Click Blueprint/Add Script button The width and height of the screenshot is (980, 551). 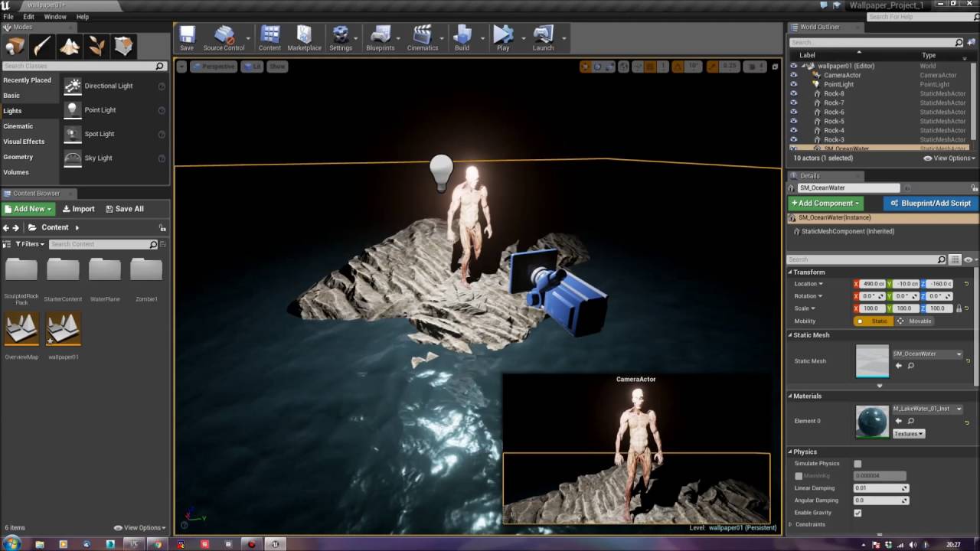tap(930, 204)
